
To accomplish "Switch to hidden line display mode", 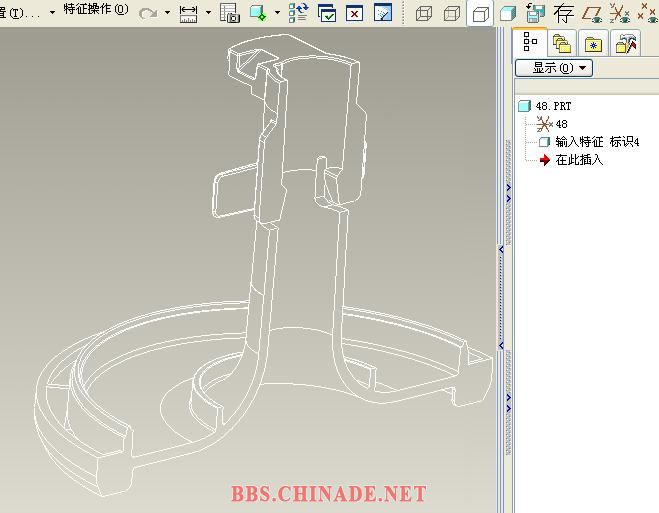I will (452, 13).
